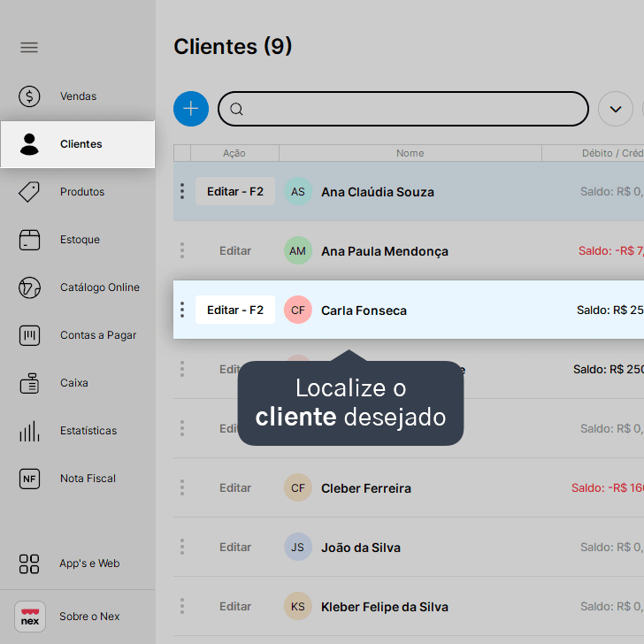644x644 pixels.
Task: Open the hamburger menu icon
Action: (x=29, y=47)
